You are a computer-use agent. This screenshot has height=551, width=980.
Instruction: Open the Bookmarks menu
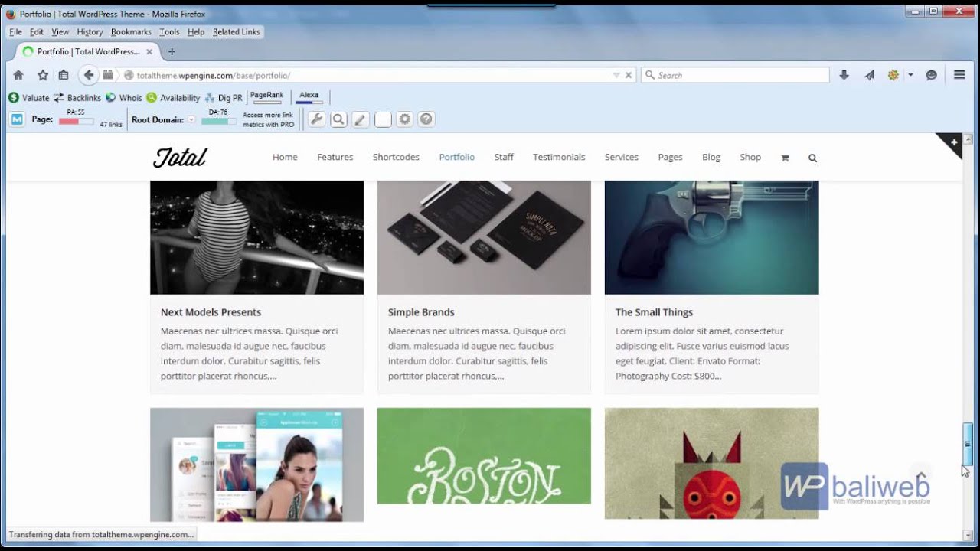(x=131, y=32)
